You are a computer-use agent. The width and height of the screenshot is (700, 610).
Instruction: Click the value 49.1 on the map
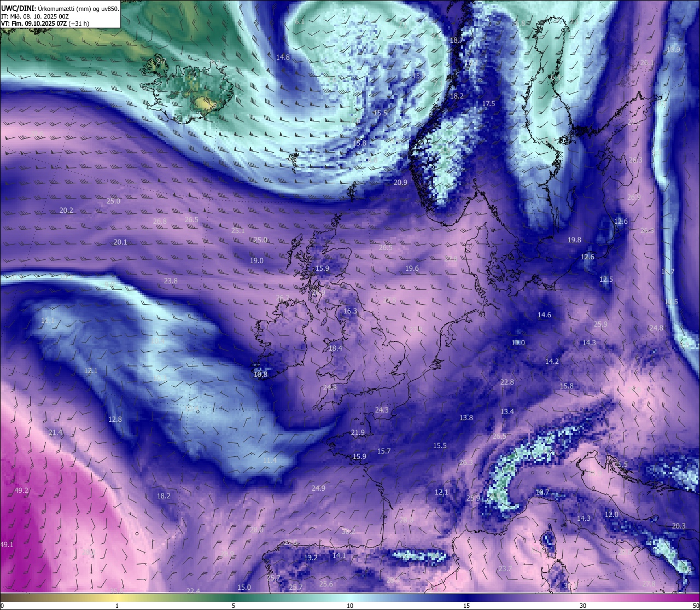pos(7,544)
